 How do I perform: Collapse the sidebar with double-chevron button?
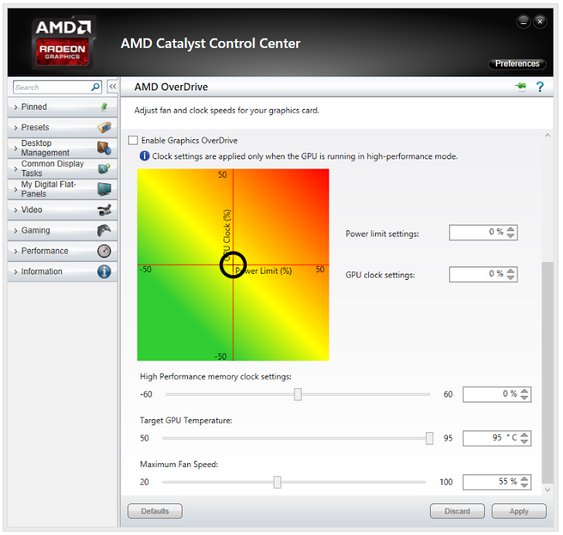(x=113, y=87)
